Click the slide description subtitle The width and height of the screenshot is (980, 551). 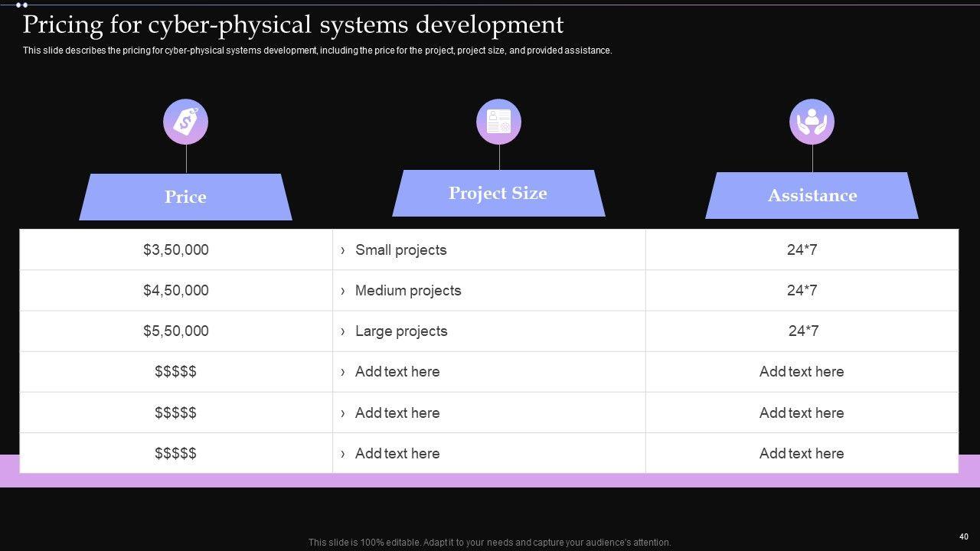(x=317, y=51)
